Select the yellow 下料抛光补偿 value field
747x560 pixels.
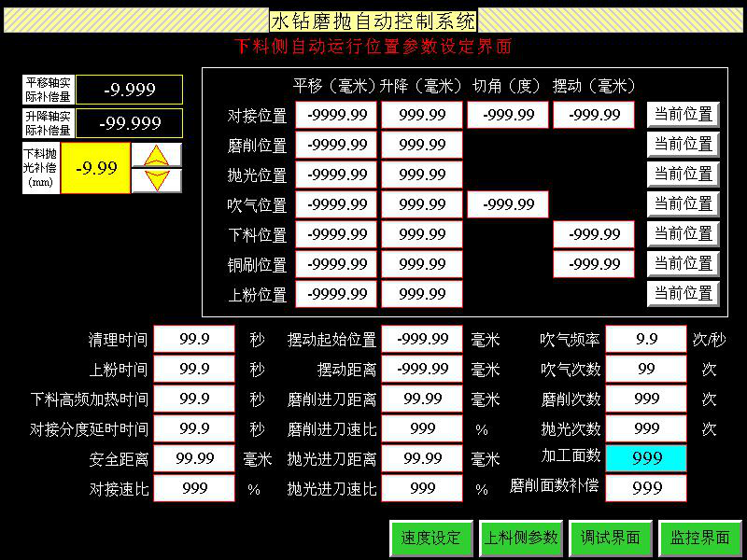pos(95,168)
